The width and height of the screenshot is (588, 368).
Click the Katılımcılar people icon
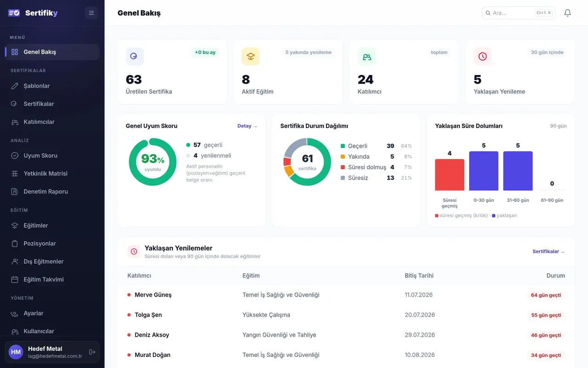pyautogui.click(x=15, y=122)
